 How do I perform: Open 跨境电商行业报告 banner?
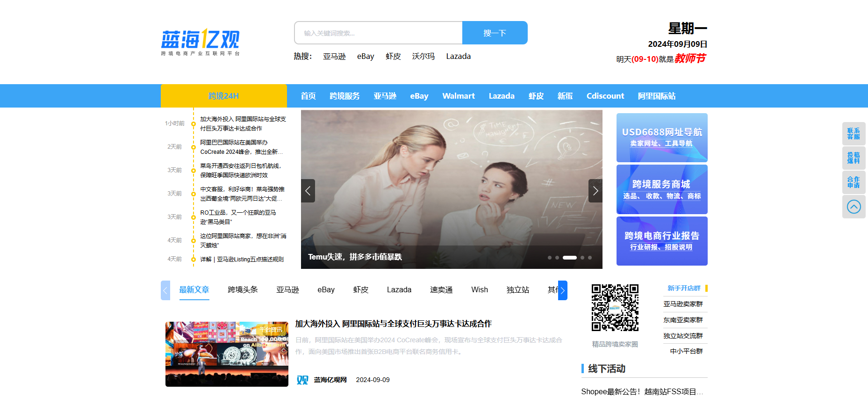click(662, 241)
